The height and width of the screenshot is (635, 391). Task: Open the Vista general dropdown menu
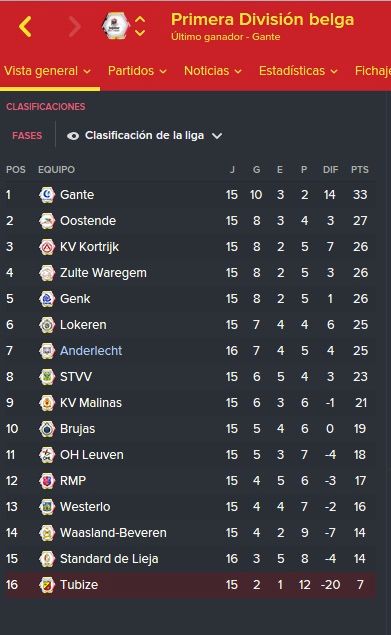[x=47, y=71]
